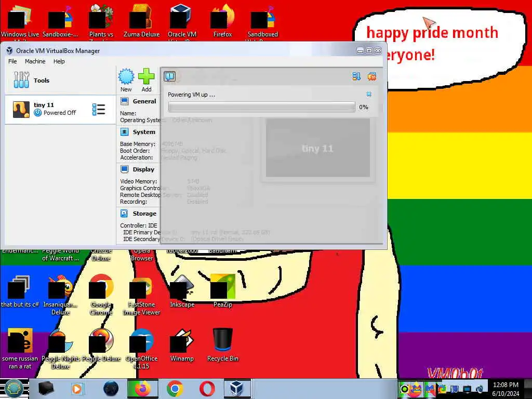Viewport: 532px width, 399px height.
Task: Click the dark globe icon in taskbar
Action: coord(111,389)
